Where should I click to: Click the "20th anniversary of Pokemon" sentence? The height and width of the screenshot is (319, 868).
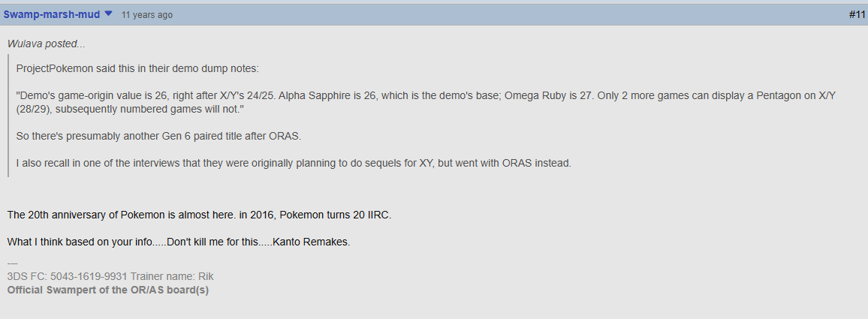pos(199,215)
